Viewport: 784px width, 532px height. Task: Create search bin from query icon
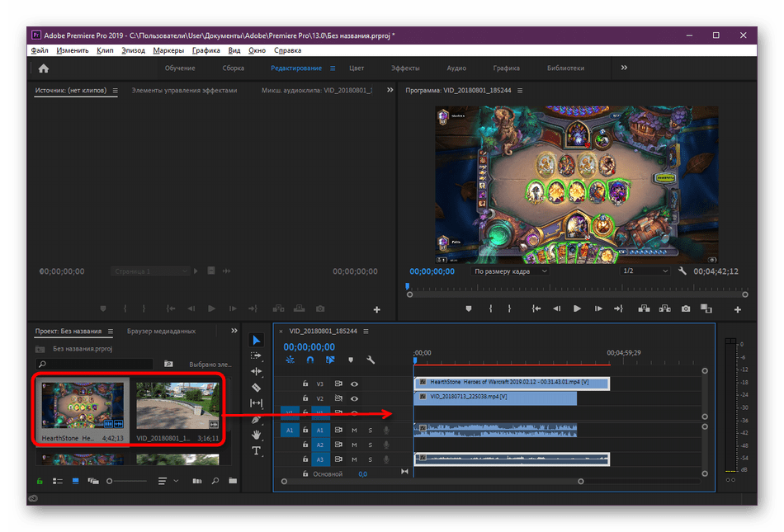click(x=168, y=364)
